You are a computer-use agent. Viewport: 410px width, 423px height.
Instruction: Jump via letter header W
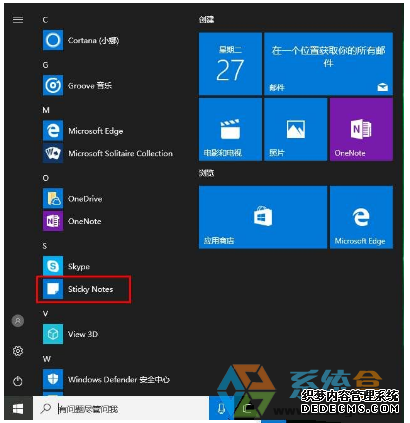(47, 359)
